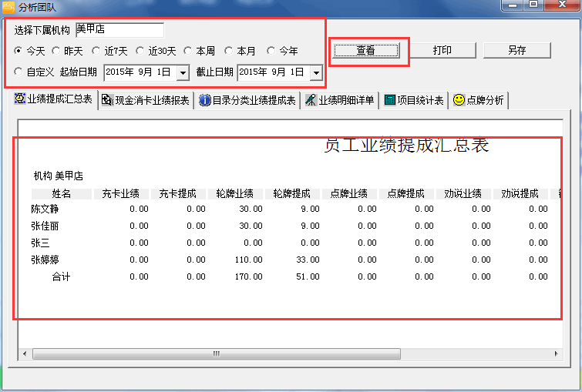The image size is (582, 392).
Task: Choose the 近7天 date range option
Action: point(96,50)
